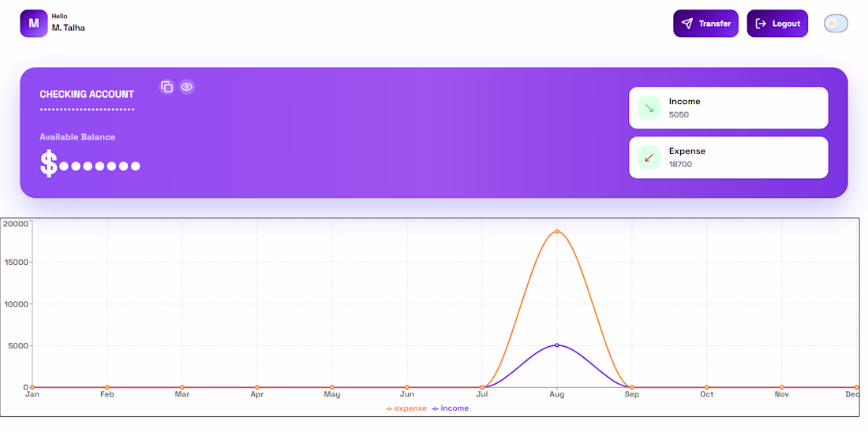Click the 10000 y-axis label
This screenshot has height=432, width=868.
(15, 304)
